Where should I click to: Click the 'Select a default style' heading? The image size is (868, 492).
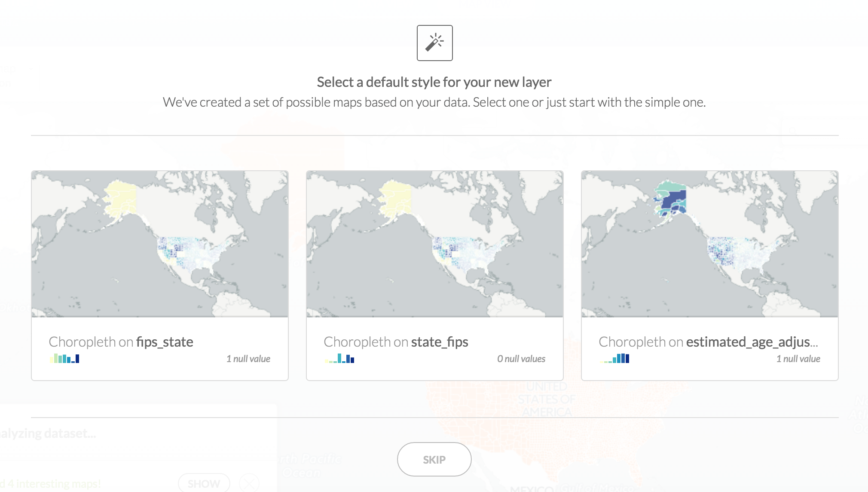click(x=434, y=81)
